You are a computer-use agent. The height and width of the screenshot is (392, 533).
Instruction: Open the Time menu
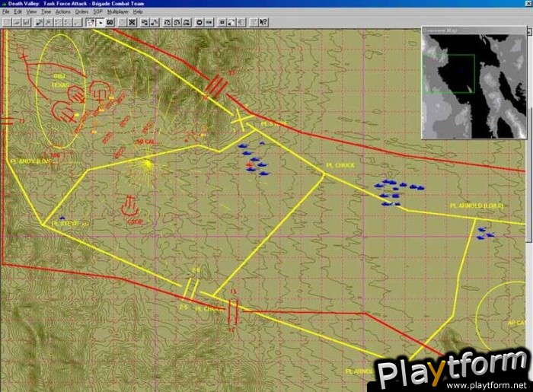coord(46,12)
